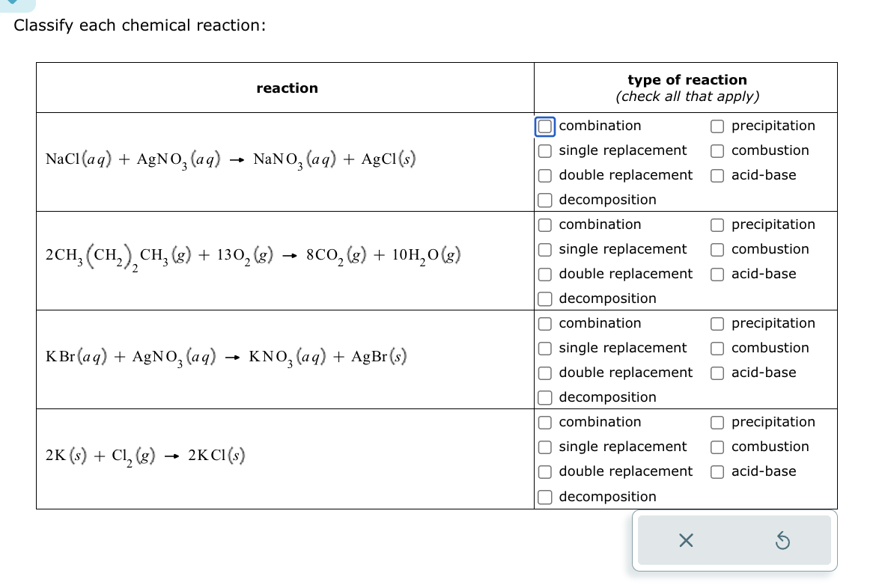
Task: Check combination for the NaCl reaction
Action: pos(544,126)
